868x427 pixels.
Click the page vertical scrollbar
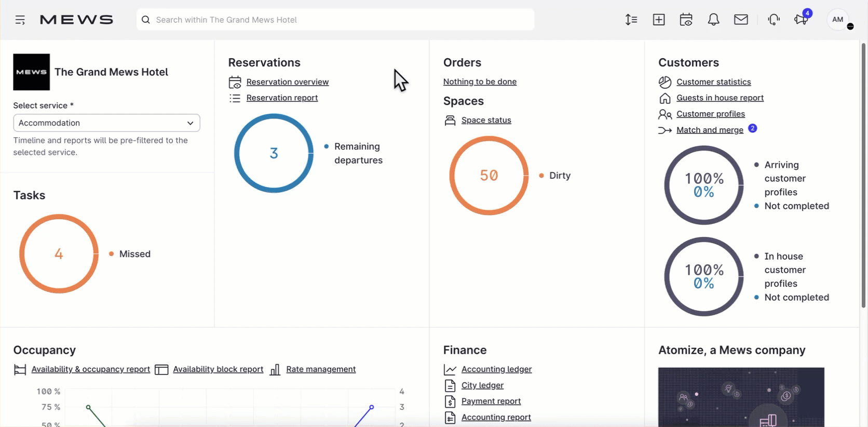click(863, 177)
